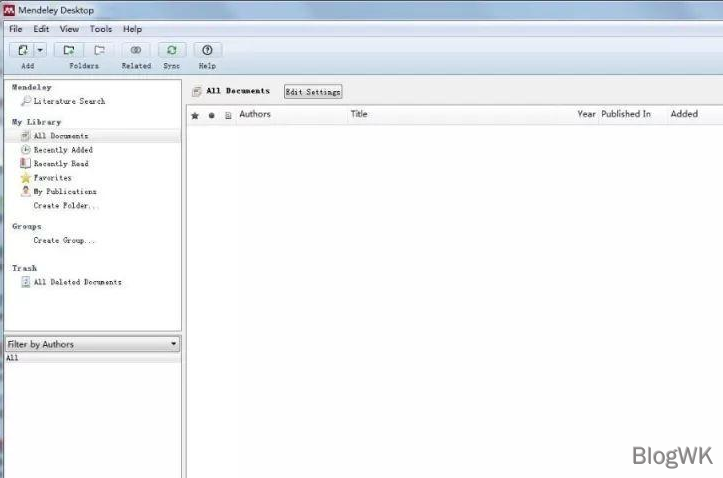The width and height of the screenshot is (723, 478).
Task: Click the remove folder toolbar icon
Action: pos(99,50)
